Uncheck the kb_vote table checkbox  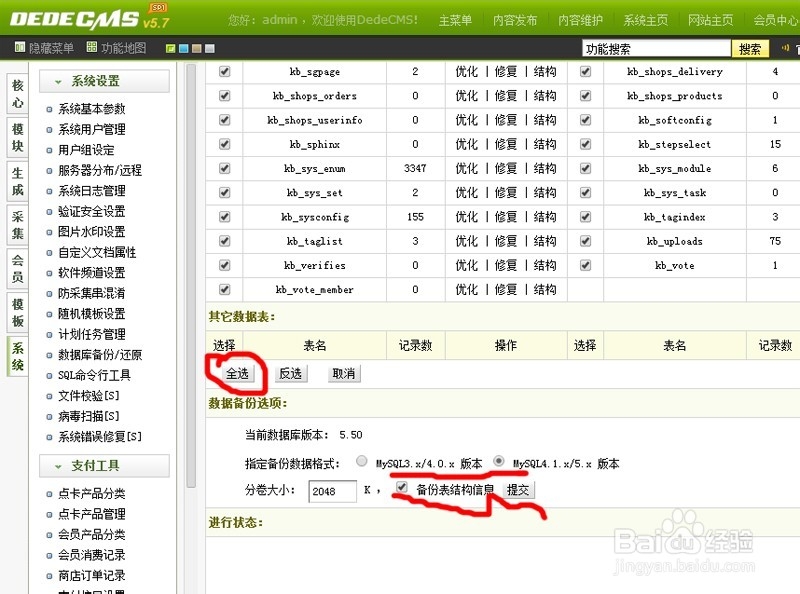[584, 265]
